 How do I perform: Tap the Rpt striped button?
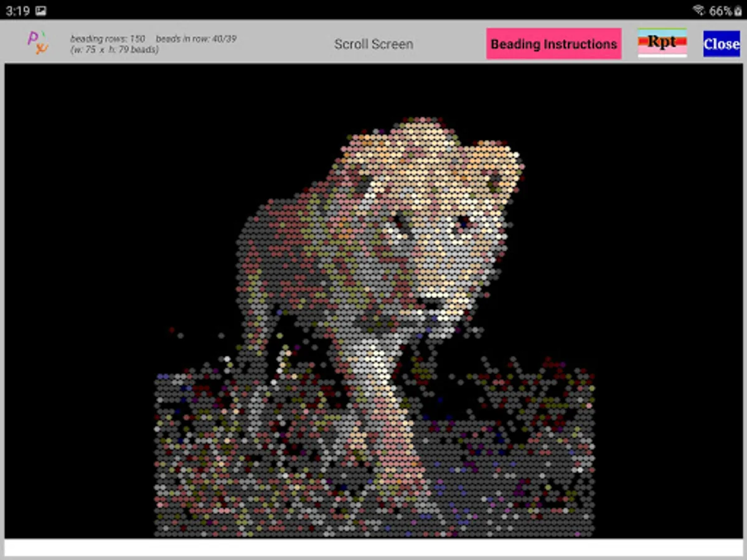[x=662, y=43]
